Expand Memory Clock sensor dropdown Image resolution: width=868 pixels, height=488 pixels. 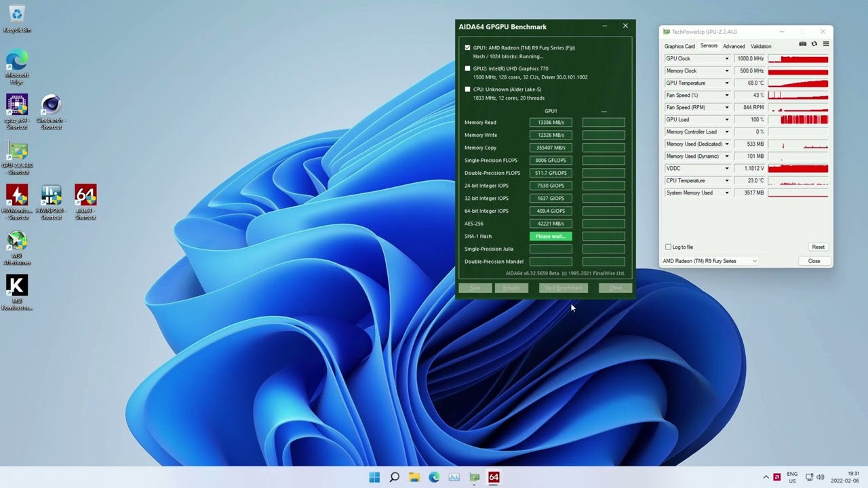tap(727, 71)
